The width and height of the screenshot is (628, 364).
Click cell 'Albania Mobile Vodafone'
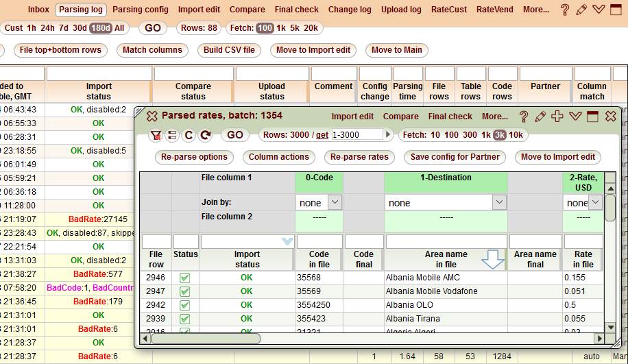pos(432,291)
